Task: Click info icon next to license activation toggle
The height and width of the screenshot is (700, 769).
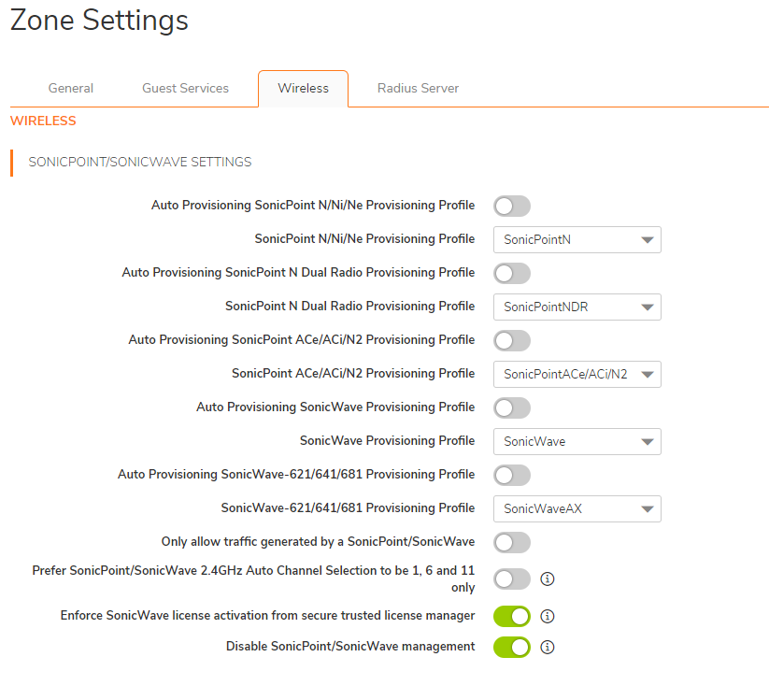Action: click(x=548, y=617)
